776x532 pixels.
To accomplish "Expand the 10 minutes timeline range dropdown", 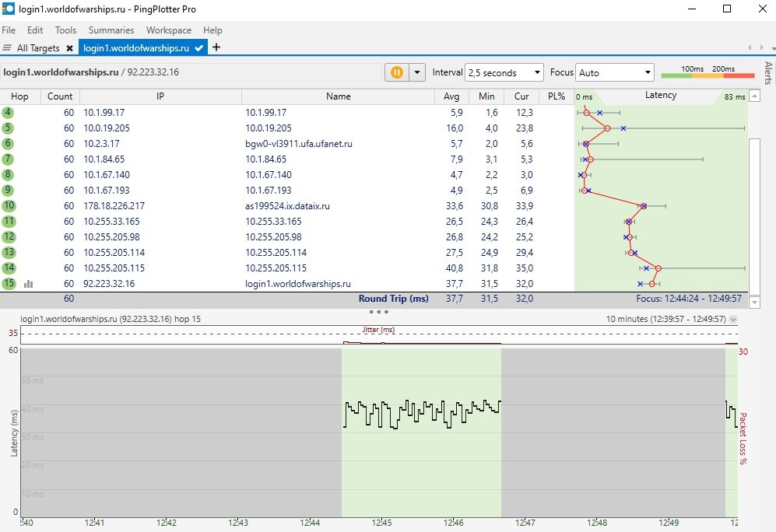I will [733, 320].
